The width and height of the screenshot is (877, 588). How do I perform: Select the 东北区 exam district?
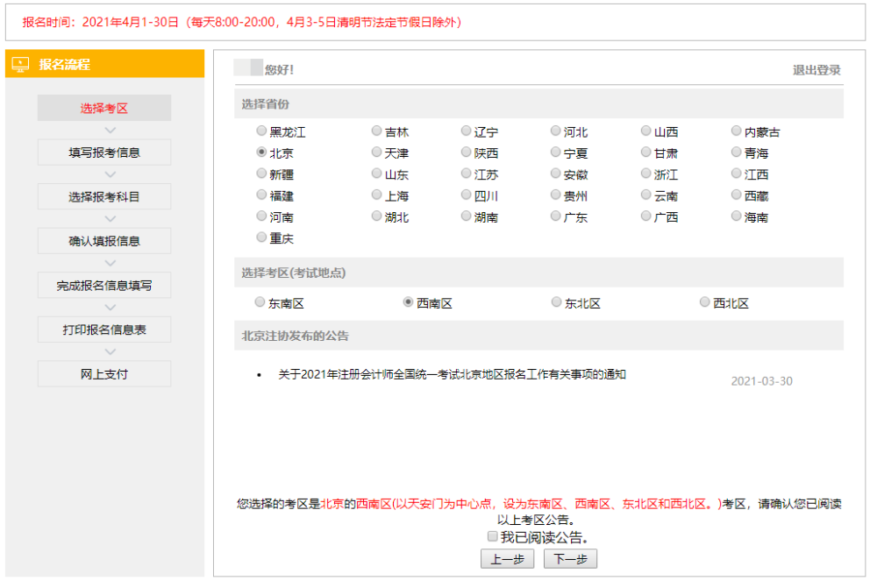(556, 301)
